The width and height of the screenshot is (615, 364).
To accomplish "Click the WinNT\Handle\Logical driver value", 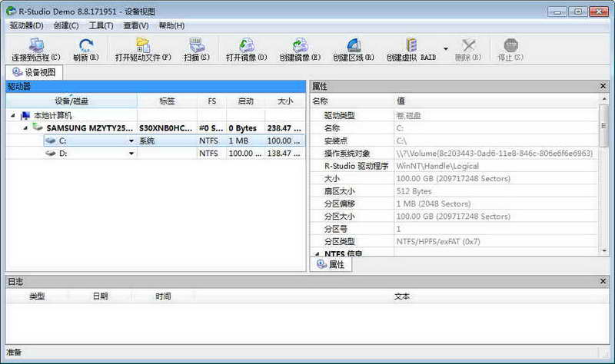I will [x=437, y=166].
